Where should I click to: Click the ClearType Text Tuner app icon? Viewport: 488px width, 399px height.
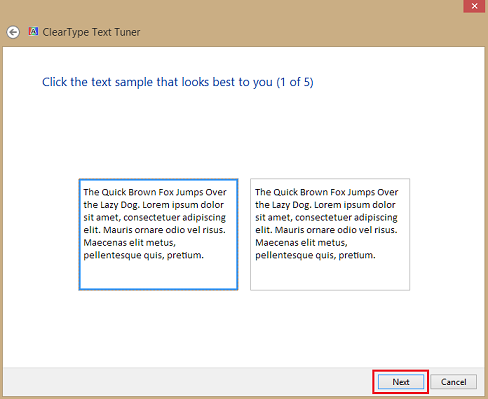[33, 31]
